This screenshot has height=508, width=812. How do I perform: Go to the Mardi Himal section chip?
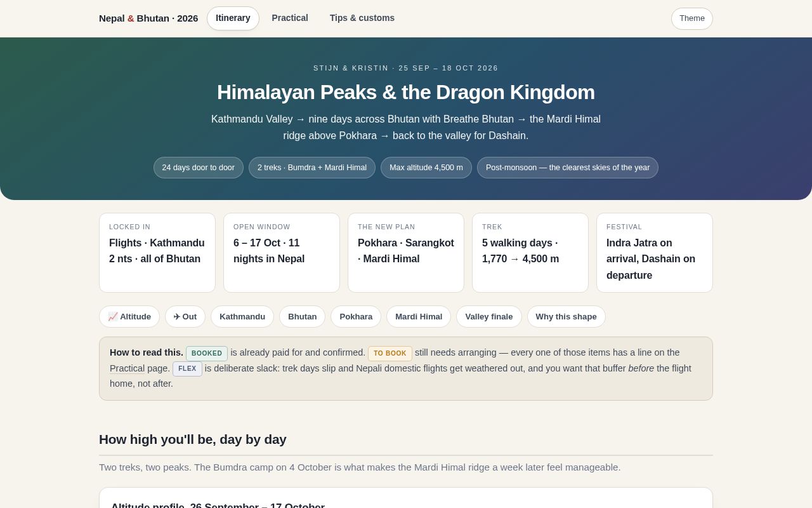[419, 317]
